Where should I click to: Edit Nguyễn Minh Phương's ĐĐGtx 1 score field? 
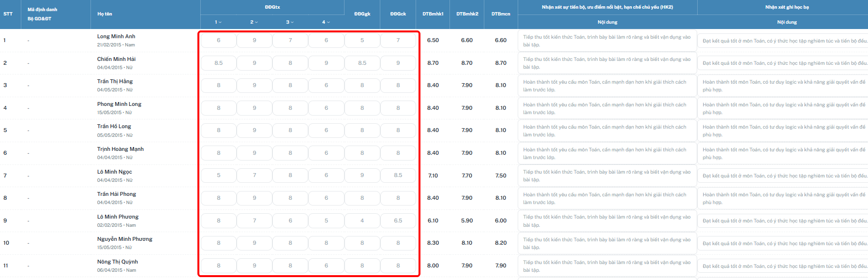click(219, 243)
